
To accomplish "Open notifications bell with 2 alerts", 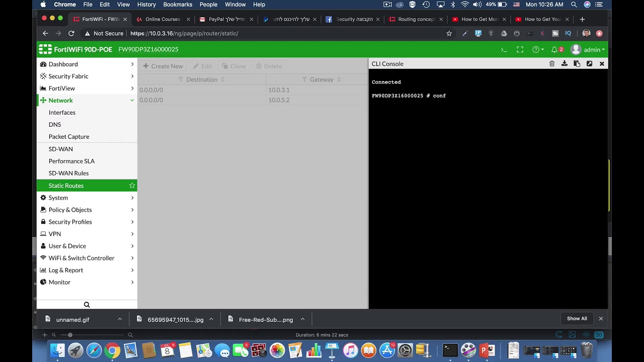I will point(557,49).
